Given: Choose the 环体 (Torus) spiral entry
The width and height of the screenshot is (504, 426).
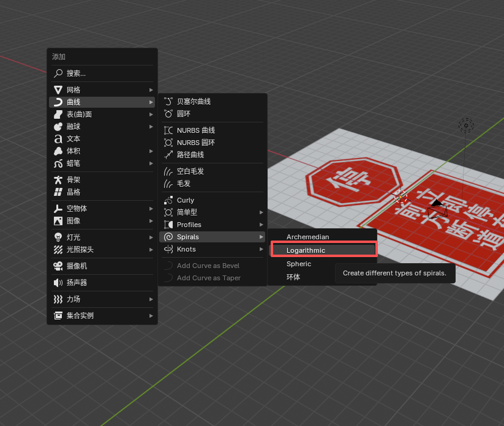Looking at the screenshot, I should (293, 277).
